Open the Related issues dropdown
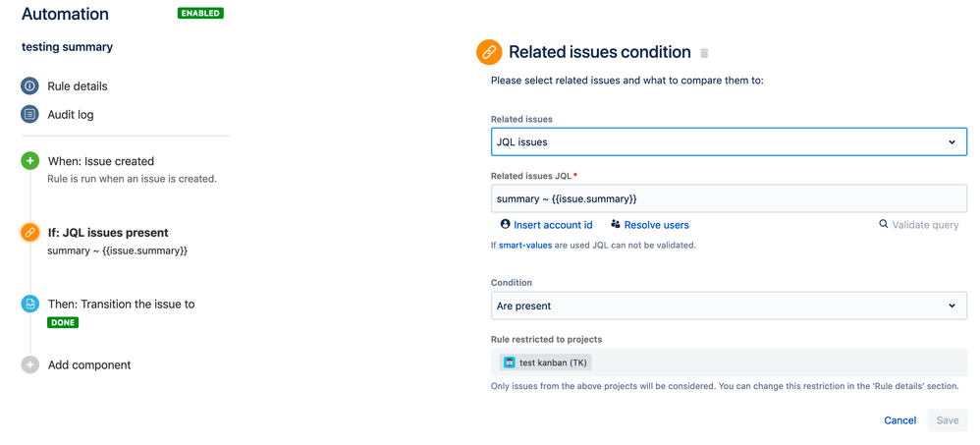The image size is (980, 445). (729, 142)
